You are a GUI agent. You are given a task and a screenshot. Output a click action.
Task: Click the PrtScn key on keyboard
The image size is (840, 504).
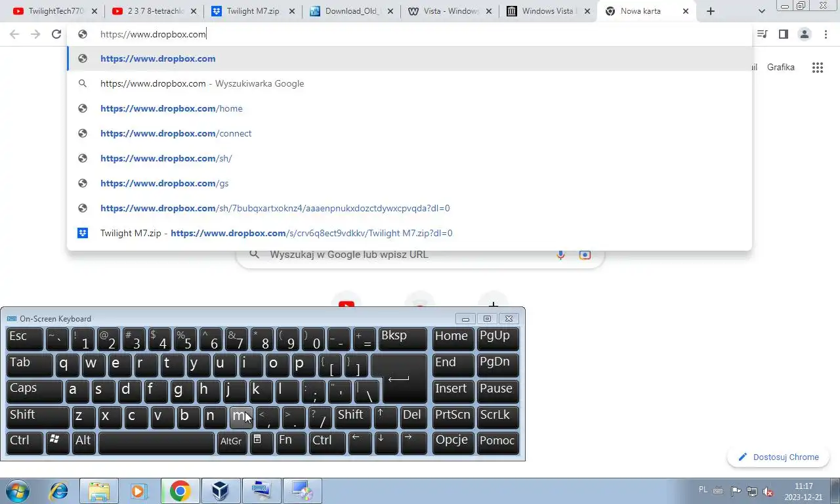[x=453, y=417]
